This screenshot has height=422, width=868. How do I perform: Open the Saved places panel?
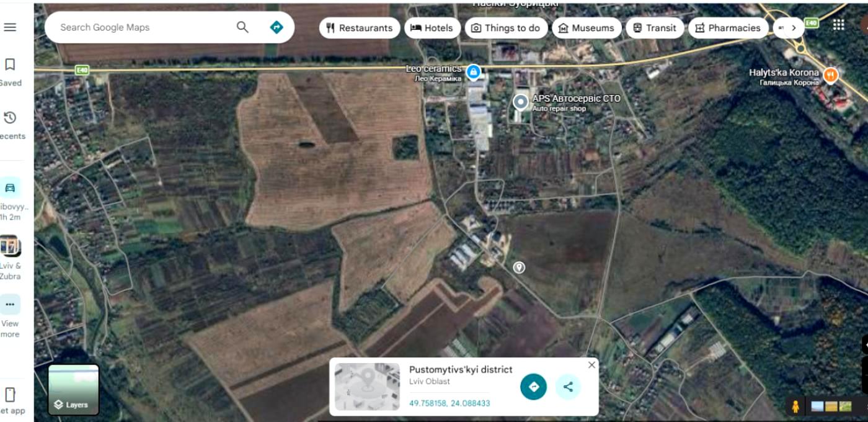[10, 72]
